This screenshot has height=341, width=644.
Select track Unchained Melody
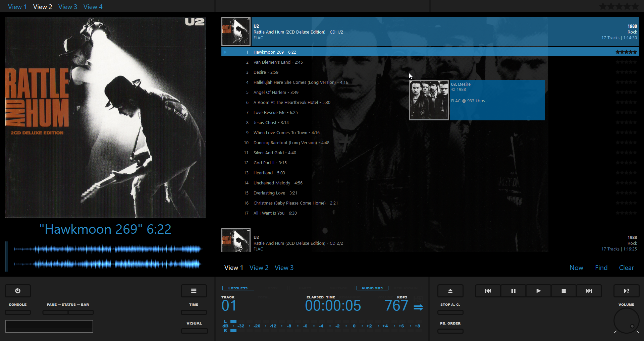(430, 183)
